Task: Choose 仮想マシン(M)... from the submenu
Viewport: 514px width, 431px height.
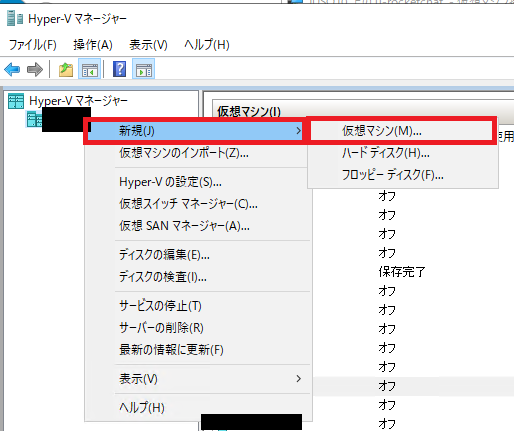Action: coord(402,131)
